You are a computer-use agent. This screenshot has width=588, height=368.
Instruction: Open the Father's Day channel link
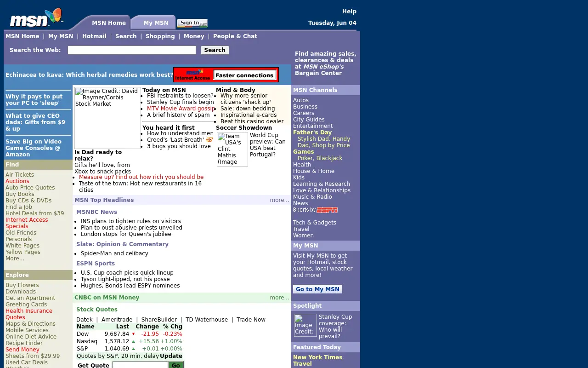click(x=312, y=132)
